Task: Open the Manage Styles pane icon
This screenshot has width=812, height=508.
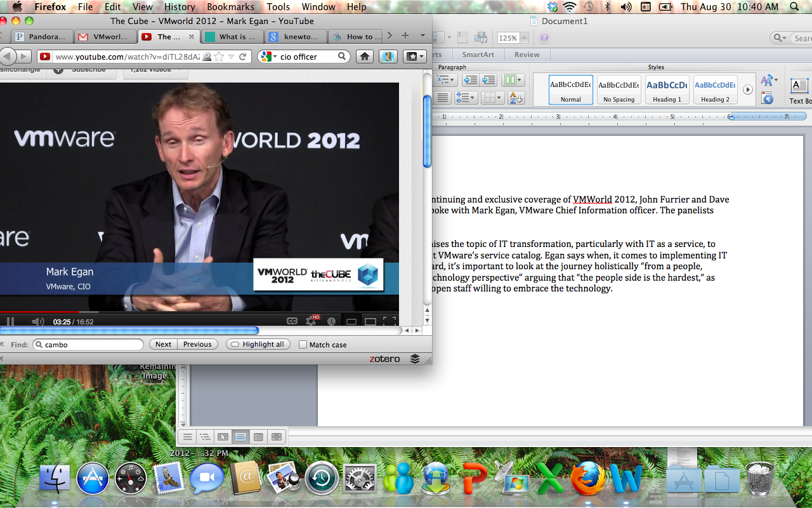Action: pyautogui.click(x=768, y=98)
